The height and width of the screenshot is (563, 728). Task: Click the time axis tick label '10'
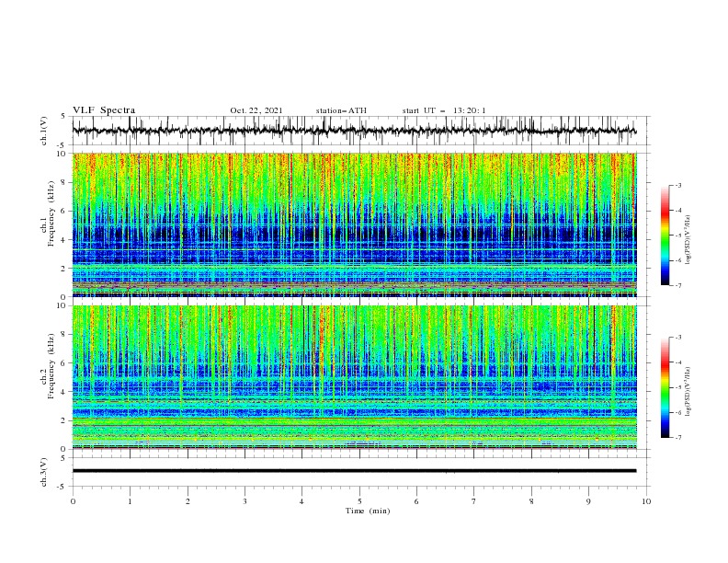646,501
